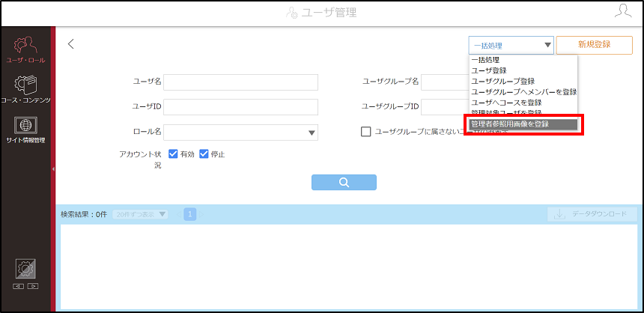The image size is (644, 313).
Task: Expand the ロール名 dropdown
Action: coord(240,133)
